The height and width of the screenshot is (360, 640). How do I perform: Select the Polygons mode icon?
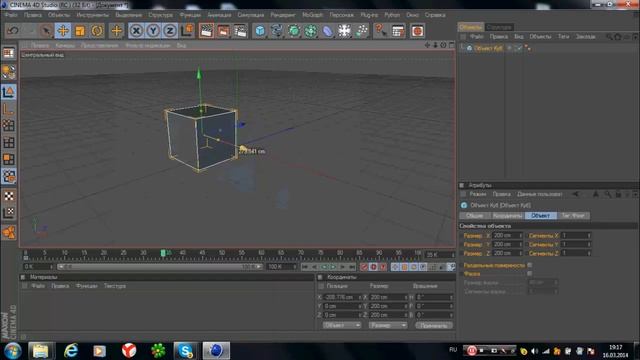[9, 159]
